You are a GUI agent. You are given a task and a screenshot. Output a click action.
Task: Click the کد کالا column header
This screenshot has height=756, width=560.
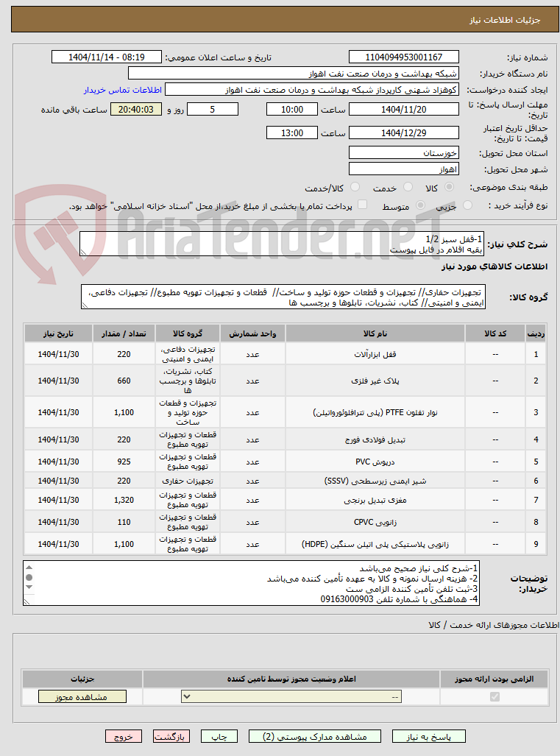tap(495, 333)
